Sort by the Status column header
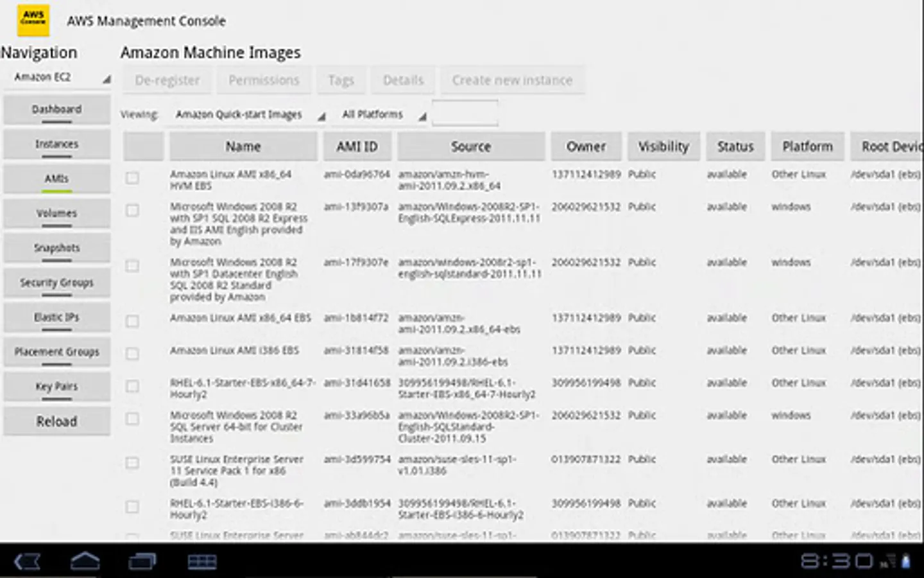The width and height of the screenshot is (924, 578). (x=735, y=146)
